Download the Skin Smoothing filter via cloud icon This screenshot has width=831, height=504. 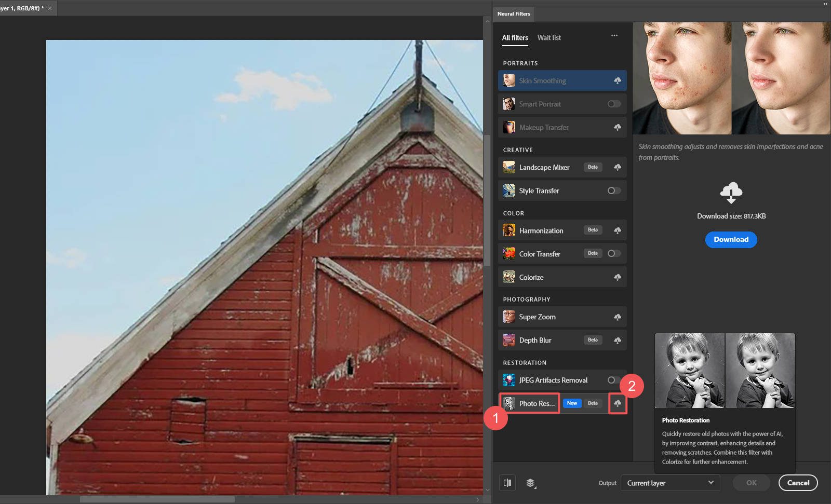click(x=618, y=80)
